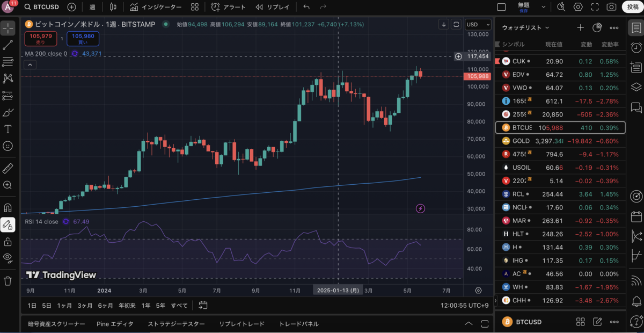The height and width of the screenshot is (333, 644).
Task: Activate the zoom in tool
Action: pyautogui.click(x=8, y=185)
